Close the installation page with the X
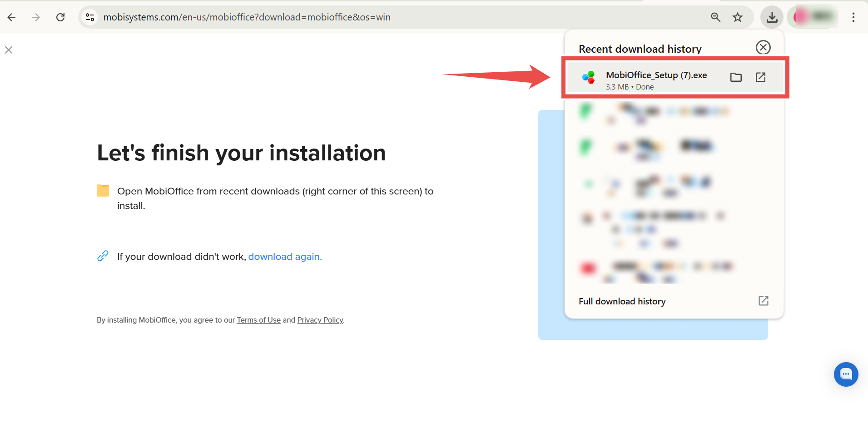 pos(9,50)
